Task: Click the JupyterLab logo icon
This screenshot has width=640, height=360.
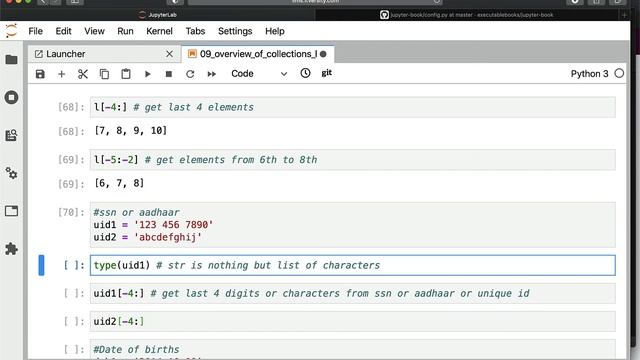Action: [11, 31]
